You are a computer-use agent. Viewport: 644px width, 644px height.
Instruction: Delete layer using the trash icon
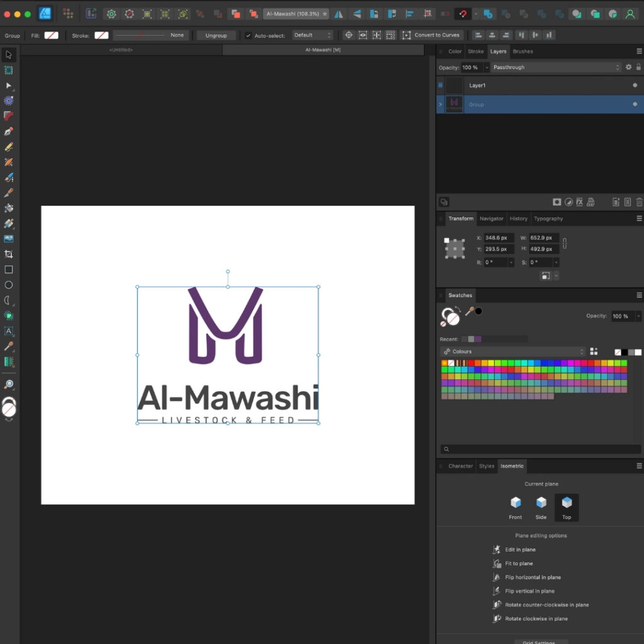click(639, 202)
